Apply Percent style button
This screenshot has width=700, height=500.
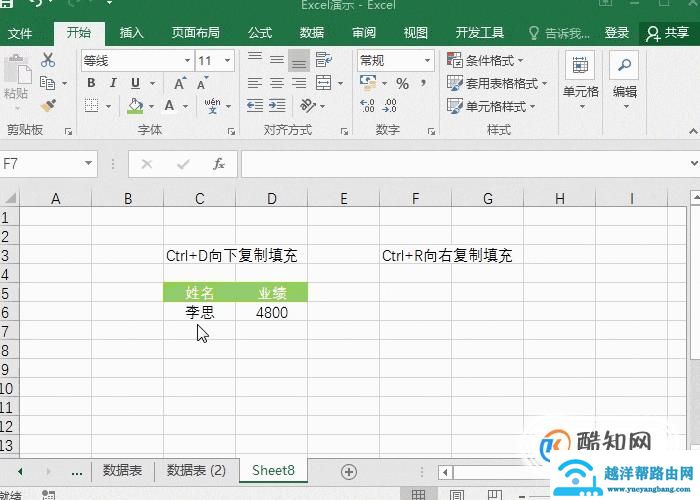click(x=402, y=83)
